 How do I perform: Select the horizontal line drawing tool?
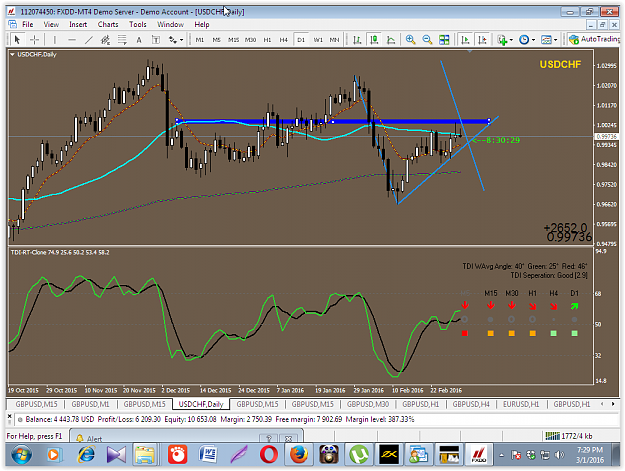[72, 39]
